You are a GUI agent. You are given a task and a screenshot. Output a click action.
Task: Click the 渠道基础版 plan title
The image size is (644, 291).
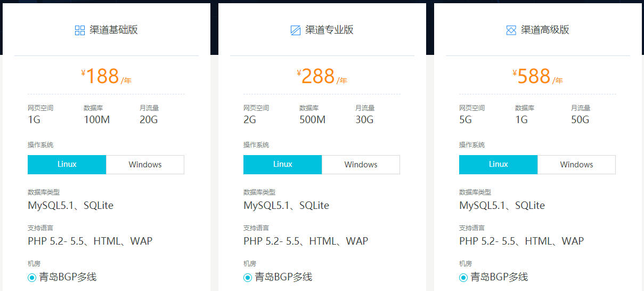113,30
